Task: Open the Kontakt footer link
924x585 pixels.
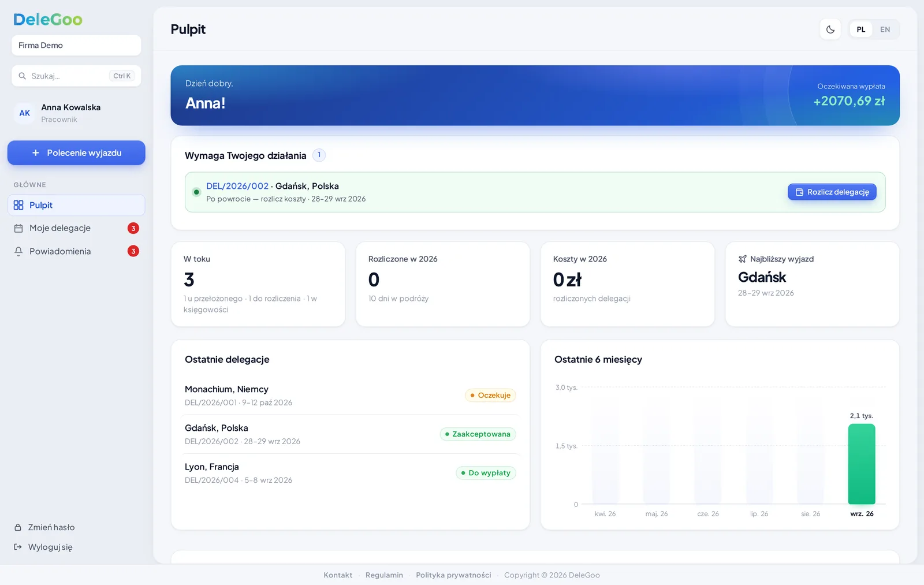Action: click(338, 575)
